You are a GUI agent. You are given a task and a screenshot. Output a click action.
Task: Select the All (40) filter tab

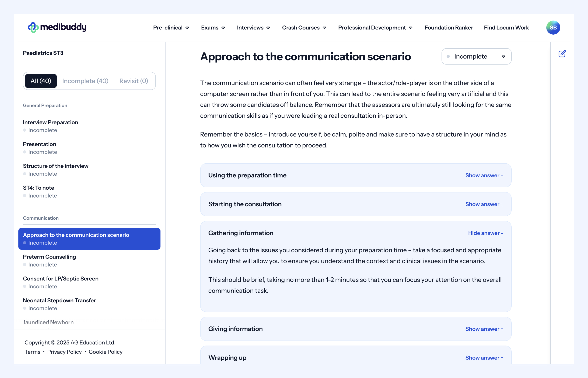[41, 81]
